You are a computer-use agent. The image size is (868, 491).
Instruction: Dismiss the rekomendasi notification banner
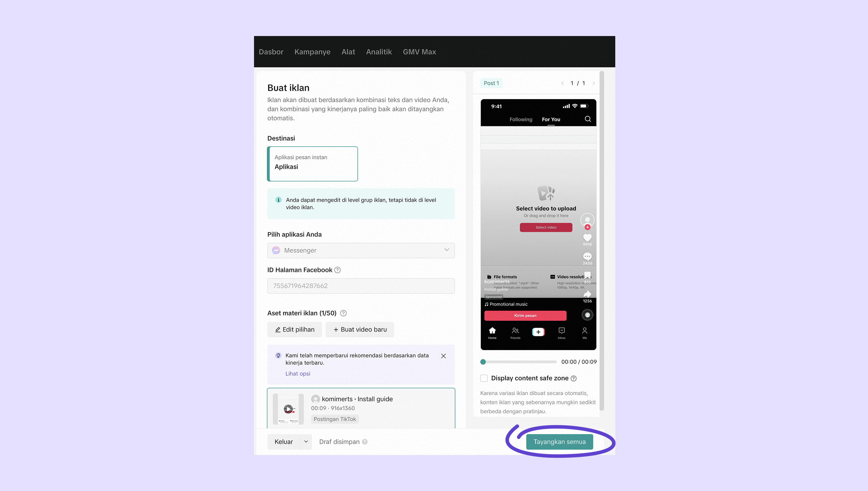click(x=444, y=356)
